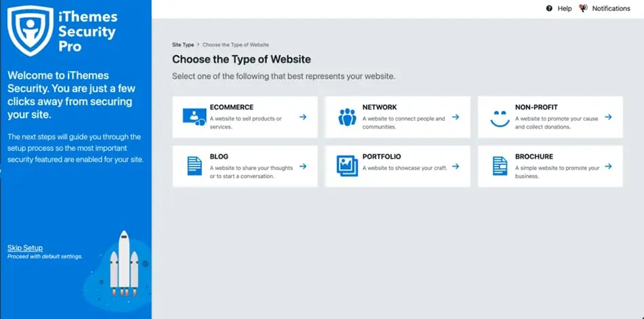Click the arrow on the Brochure card

[x=608, y=167]
